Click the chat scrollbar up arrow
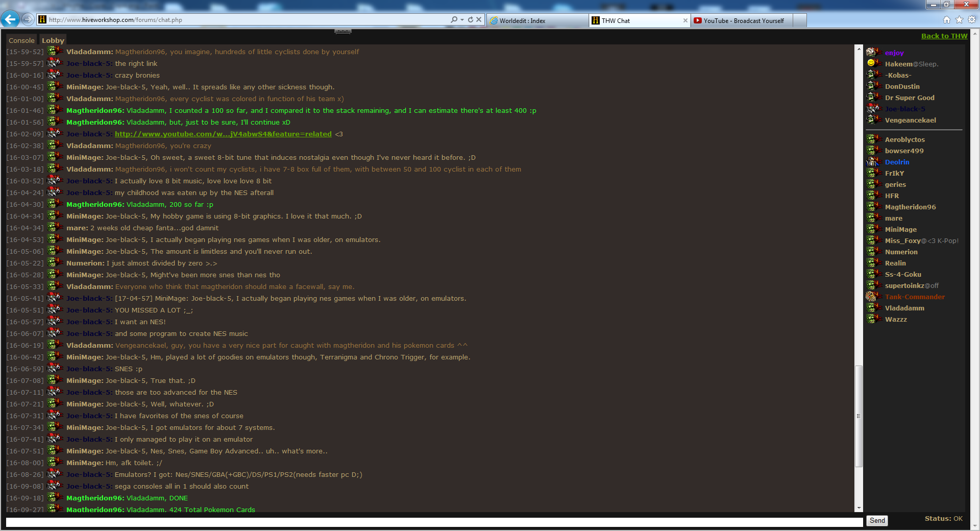Screen dimensions: 980x531 point(859,50)
